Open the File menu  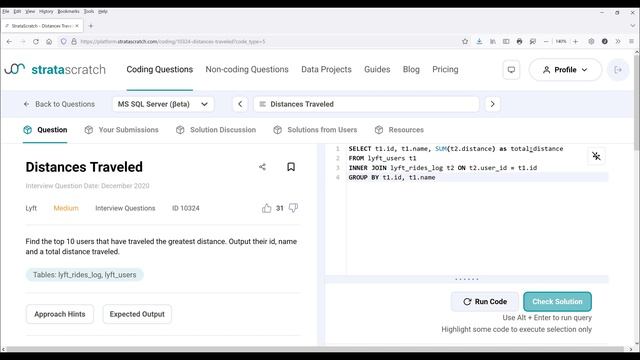pos(6,11)
